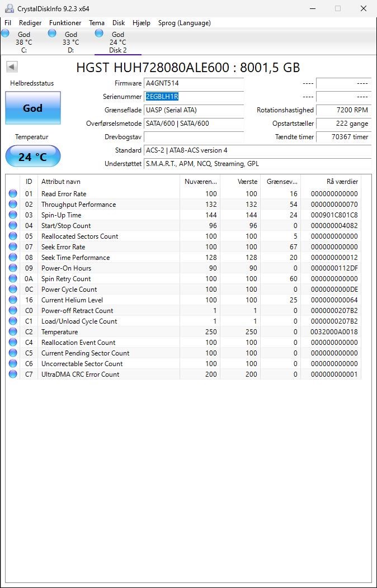
Task: Click the previous disk arrow button
Action: pos(12,67)
